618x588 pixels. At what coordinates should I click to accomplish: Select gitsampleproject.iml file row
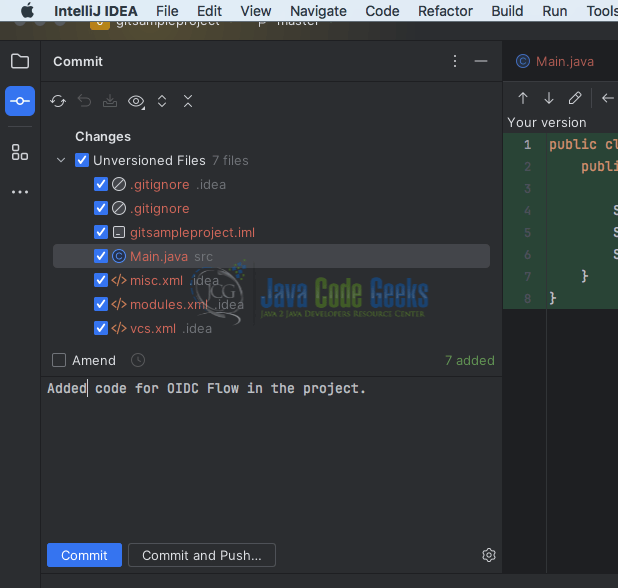tap(272, 232)
